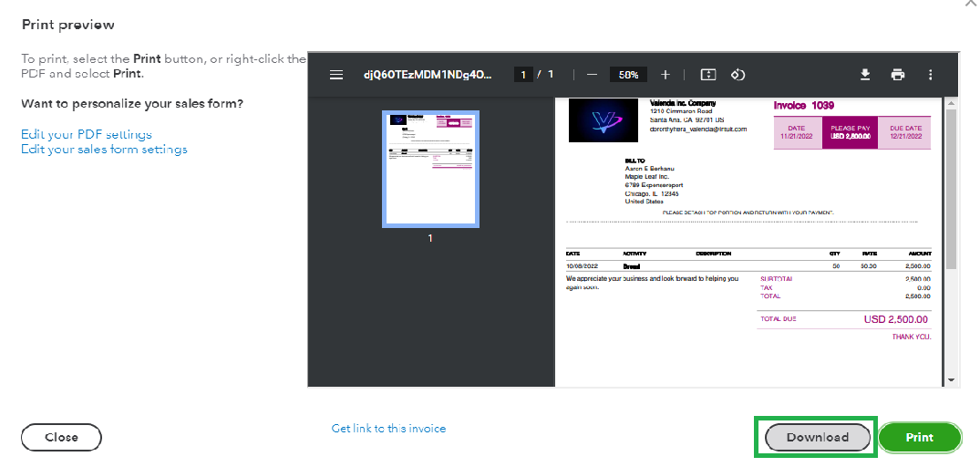Select the page 1 thumbnail
Viewport: 980px width, 467px height.
click(x=430, y=169)
